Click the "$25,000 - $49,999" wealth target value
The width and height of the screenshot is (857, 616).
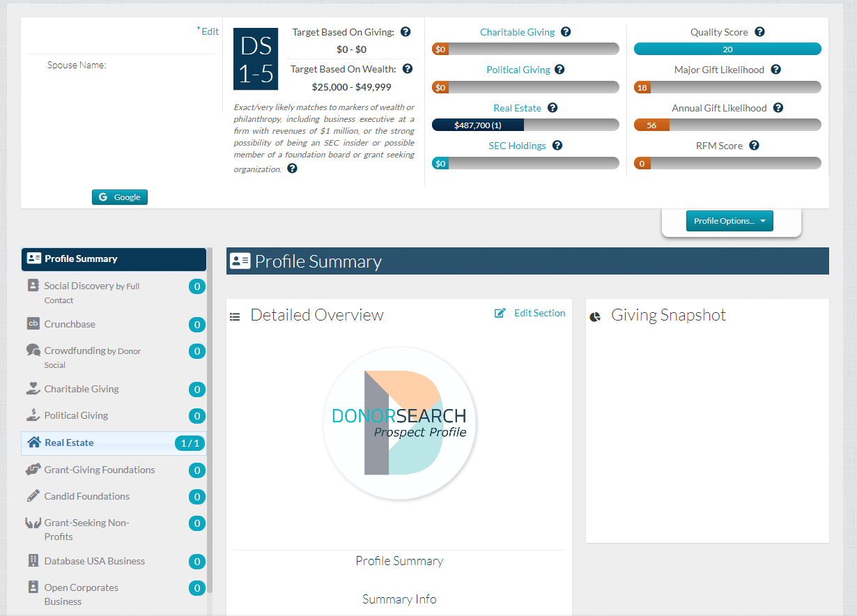click(x=352, y=87)
